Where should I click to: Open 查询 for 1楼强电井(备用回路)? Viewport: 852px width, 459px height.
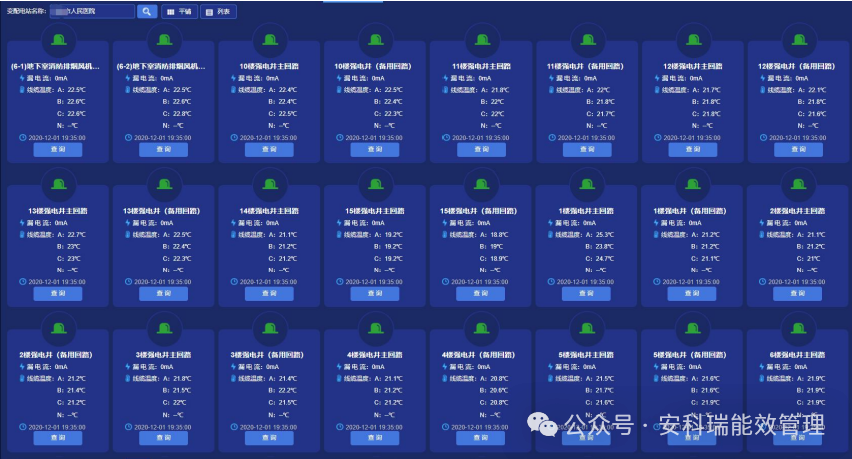692,293
